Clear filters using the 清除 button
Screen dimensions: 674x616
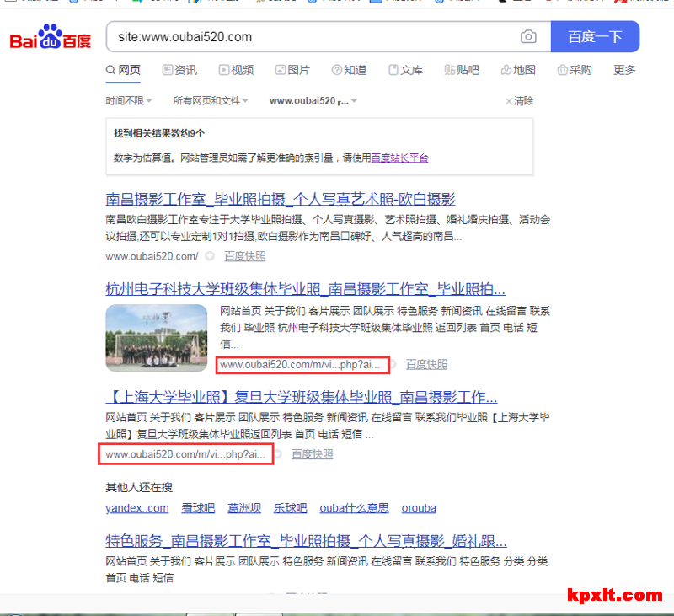519,101
